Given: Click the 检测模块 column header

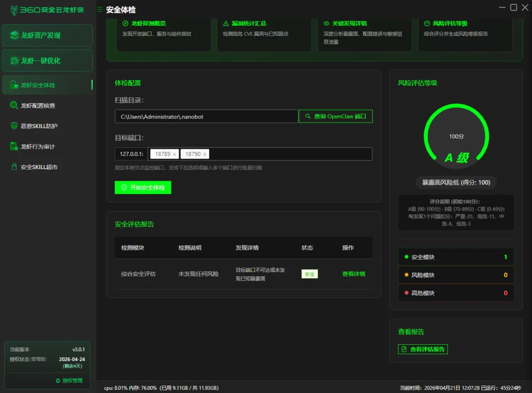Looking at the screenshot, I should tap(133, 248).
